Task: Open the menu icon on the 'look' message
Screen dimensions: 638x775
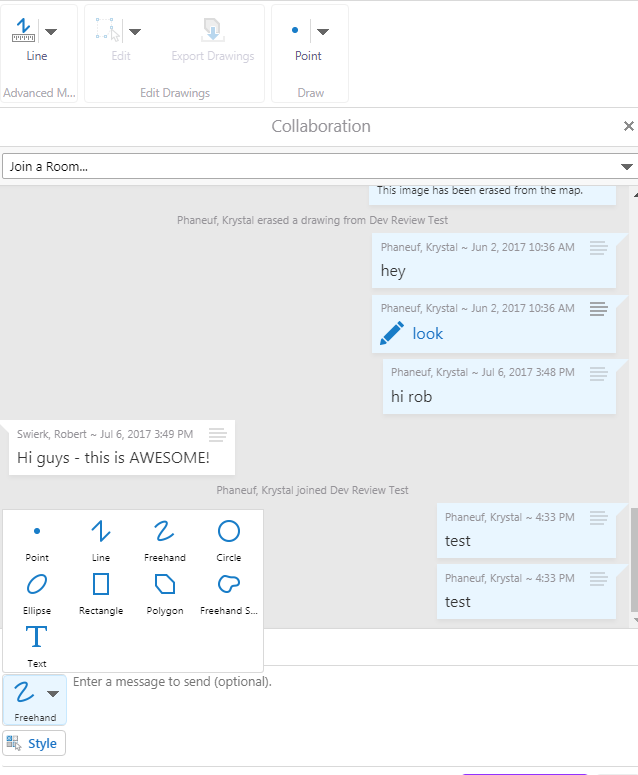Action: coord(598,309)
